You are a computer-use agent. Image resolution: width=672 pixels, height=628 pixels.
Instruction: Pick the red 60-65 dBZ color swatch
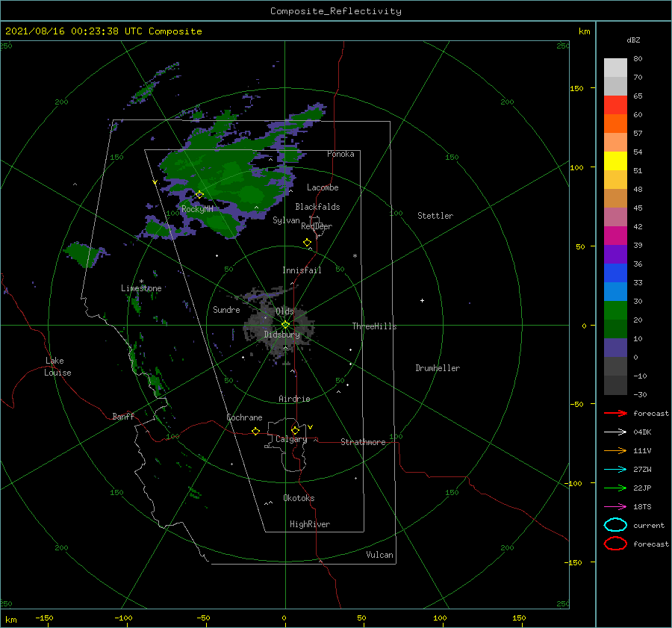[615, 105]
